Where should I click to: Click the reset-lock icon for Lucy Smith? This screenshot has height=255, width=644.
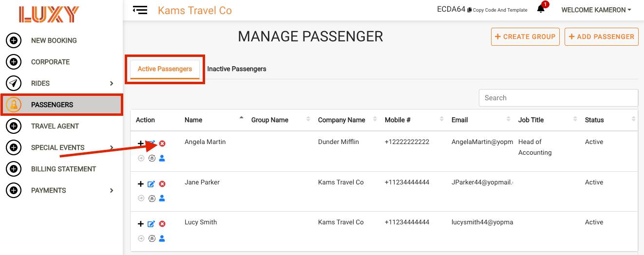152,238
